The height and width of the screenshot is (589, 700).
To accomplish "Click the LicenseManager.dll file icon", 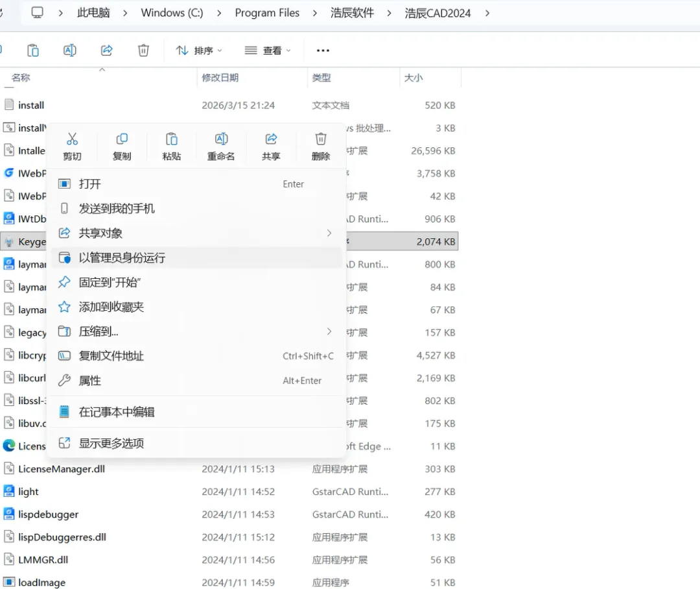I will point(9,468).
